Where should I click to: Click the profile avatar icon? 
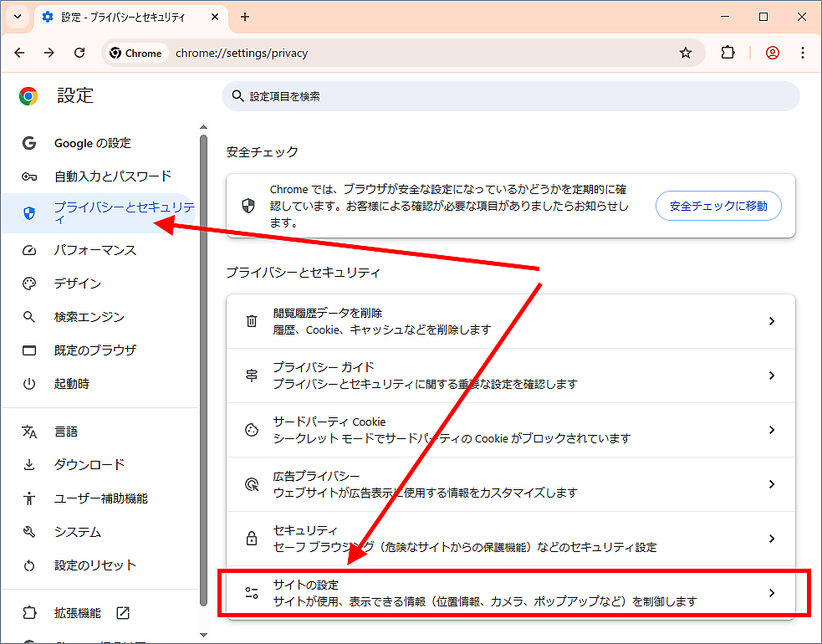click(x=772, y=53)
